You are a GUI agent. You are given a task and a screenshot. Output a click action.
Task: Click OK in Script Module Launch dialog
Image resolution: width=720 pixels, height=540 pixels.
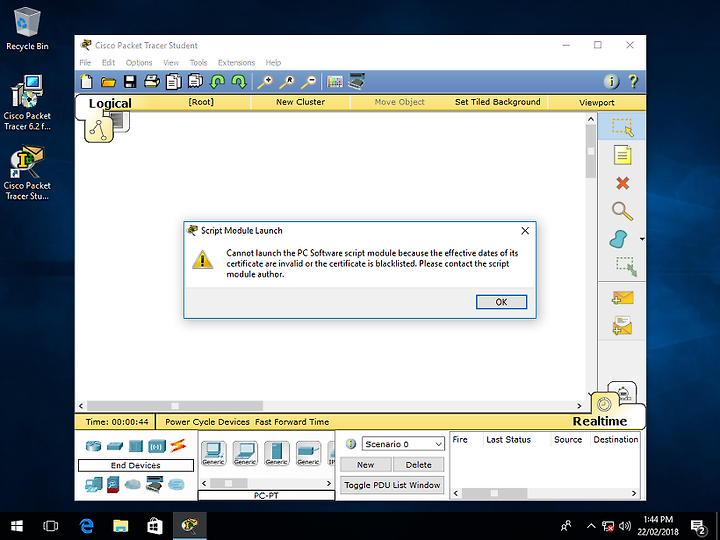tap(501, 302)
